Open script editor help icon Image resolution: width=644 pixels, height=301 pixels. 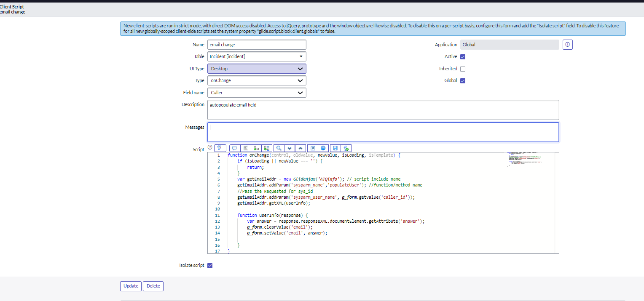pyautogui.click(x=323, y=148)
